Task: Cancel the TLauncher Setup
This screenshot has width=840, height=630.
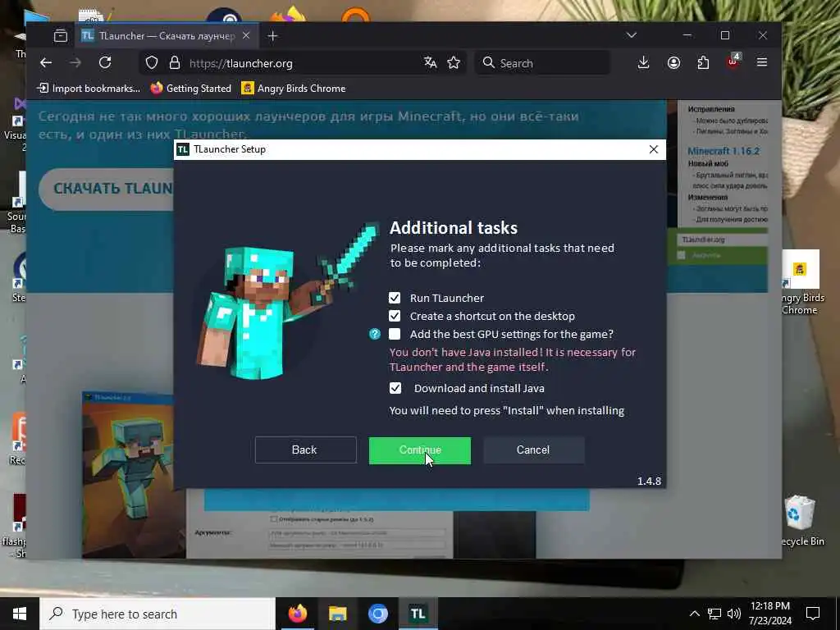Action: coord(533,450)
